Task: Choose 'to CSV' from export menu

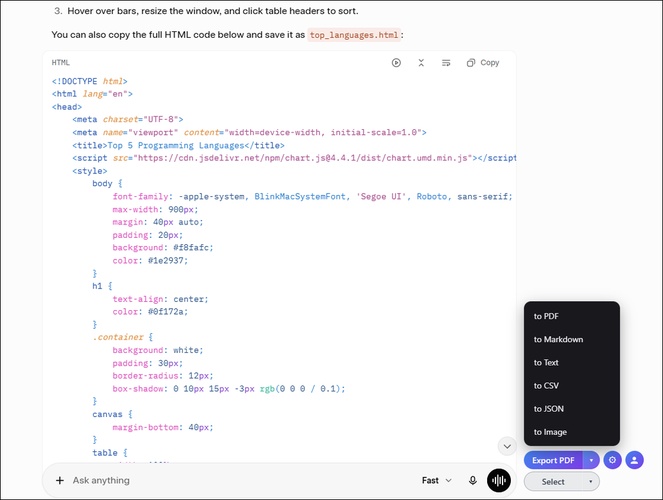Action: coord(572,385)
